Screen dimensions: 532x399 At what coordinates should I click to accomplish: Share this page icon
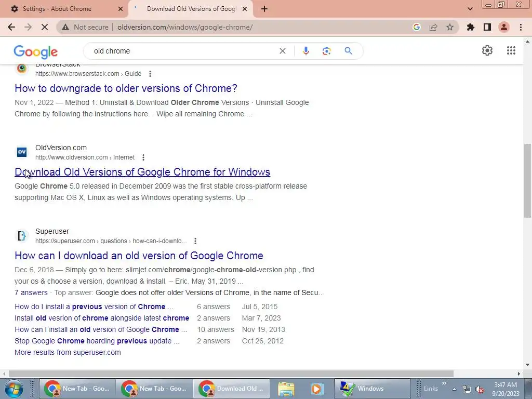point(433,27)
